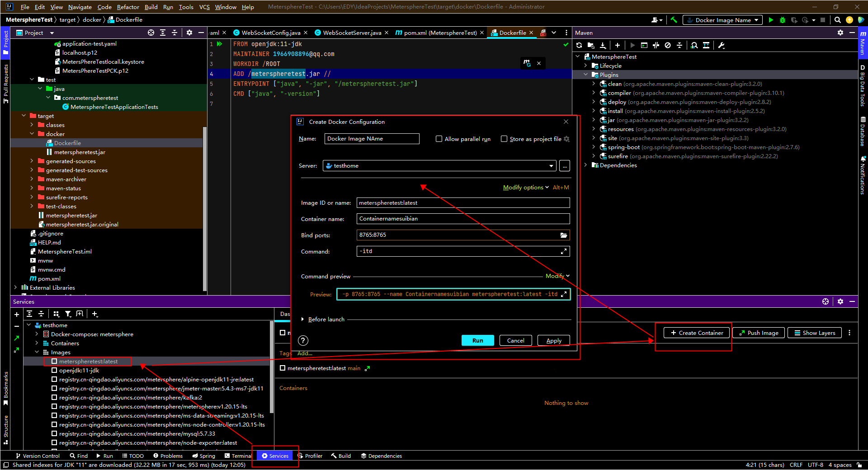Open the Terminal tool window tab

coord(238,456)
